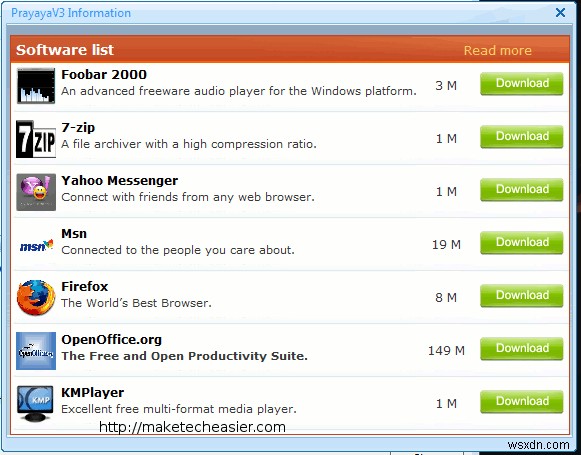Click "The Free and Open Productivity Suite."
This screenshot has height=455, width=581.
[185, 356]
